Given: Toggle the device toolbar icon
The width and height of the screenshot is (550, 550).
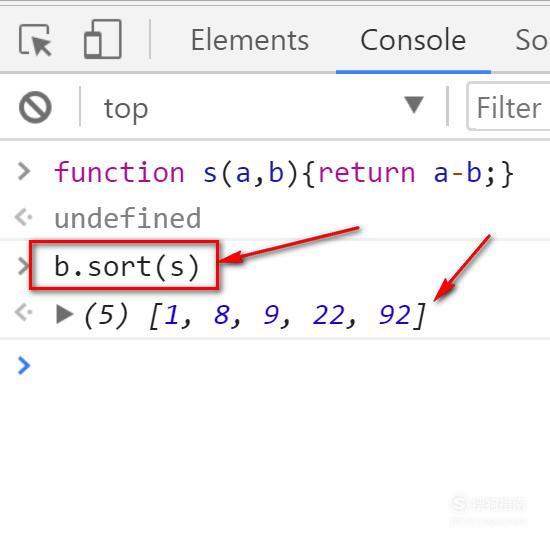Looking at the screenshot, I should (103, 39).
